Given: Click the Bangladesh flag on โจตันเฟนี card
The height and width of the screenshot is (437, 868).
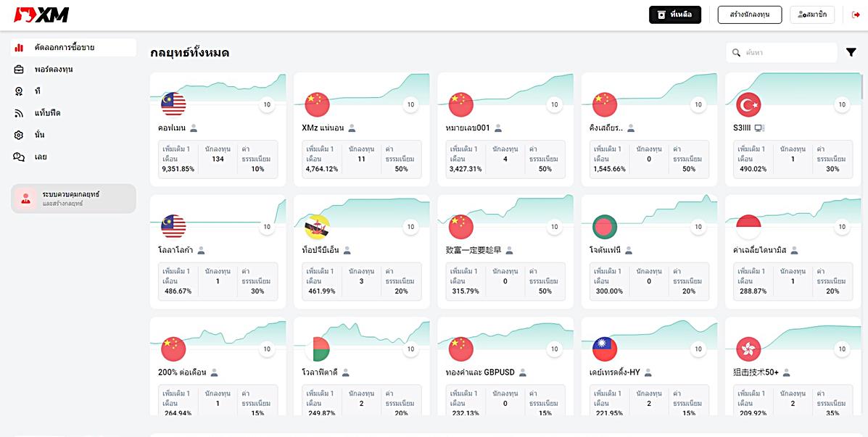Looking at the screenshot, I should click(605, 227).
